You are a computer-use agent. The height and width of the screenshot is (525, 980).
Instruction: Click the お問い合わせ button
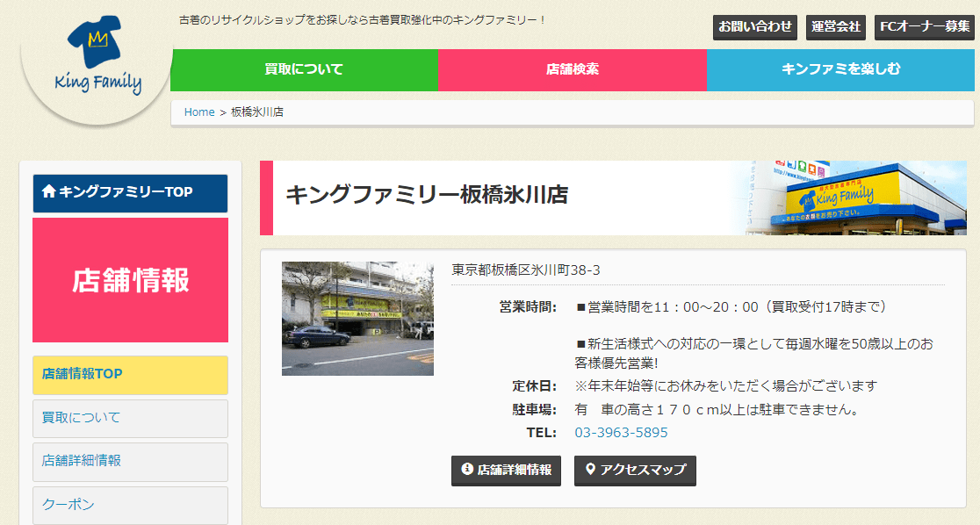pyautogui.click(x=754, y=27)
